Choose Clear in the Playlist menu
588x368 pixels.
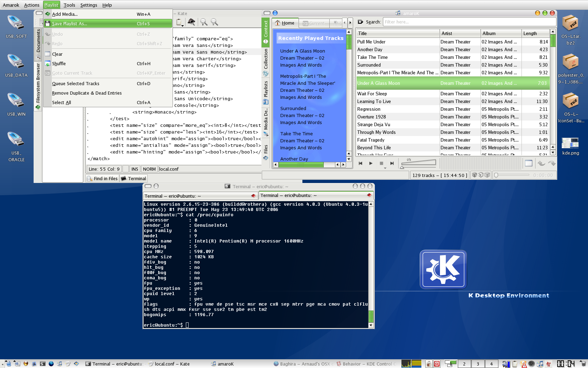pyautogui.click(x=107, y=54)
